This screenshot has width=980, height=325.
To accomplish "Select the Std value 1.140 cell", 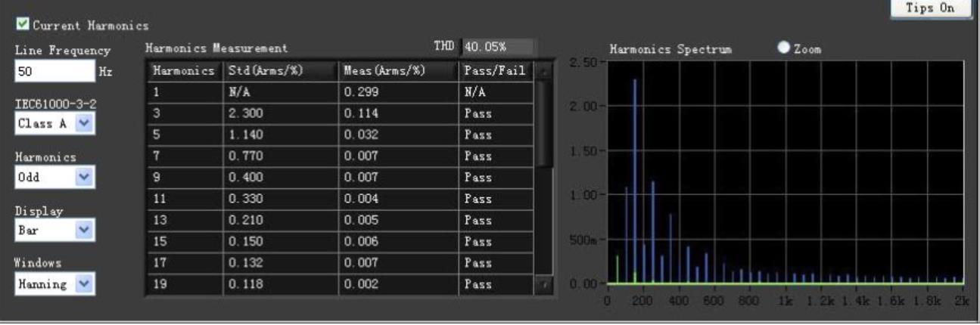I will [x=280, y=135].
